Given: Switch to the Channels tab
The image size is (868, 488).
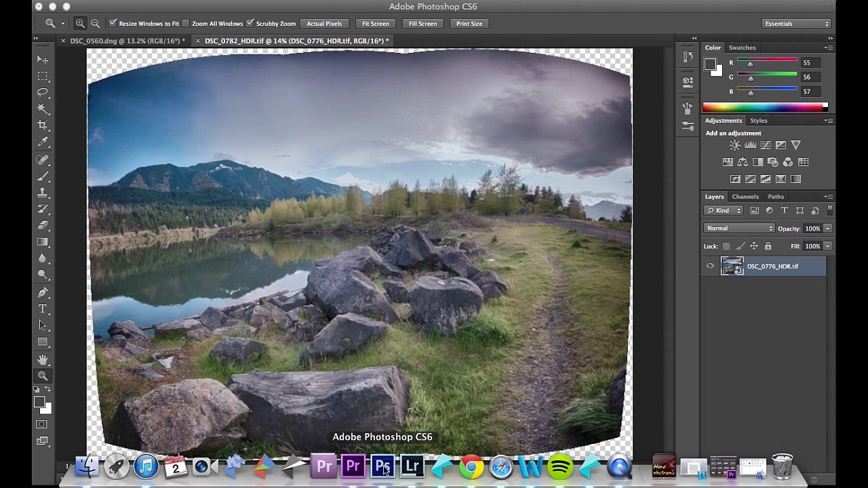Looking at the screenshot, I should [x=745, y=197].
